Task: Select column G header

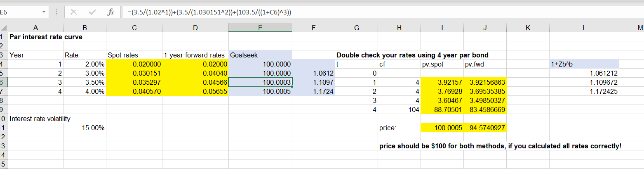Action: pos(356,28)
